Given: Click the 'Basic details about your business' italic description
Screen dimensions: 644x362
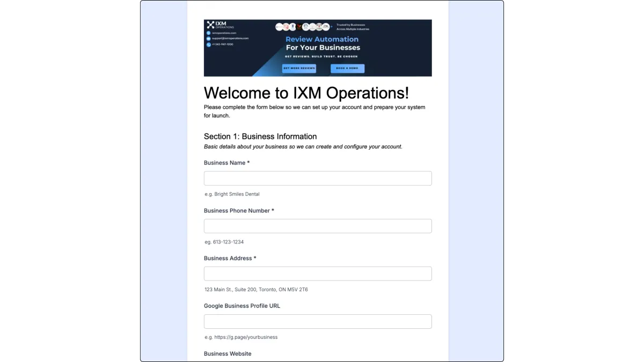Looking at the screenshot, I should (303, 146).
